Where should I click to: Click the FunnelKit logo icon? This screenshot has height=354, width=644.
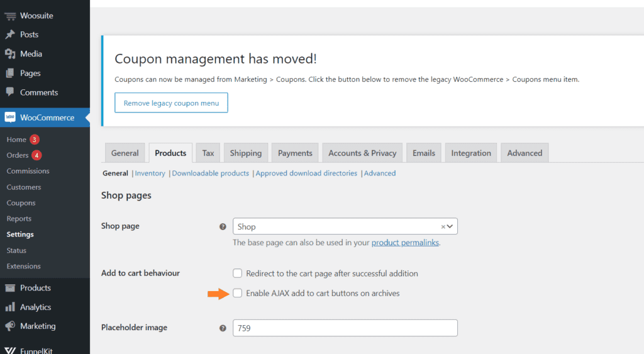coord(10,350)
